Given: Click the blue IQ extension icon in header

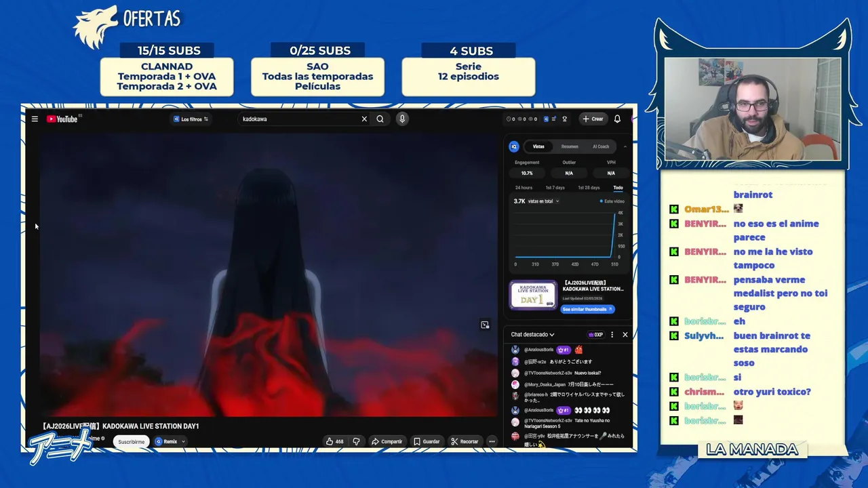Looking at the screenshot, I should click(x=545, y=119).
